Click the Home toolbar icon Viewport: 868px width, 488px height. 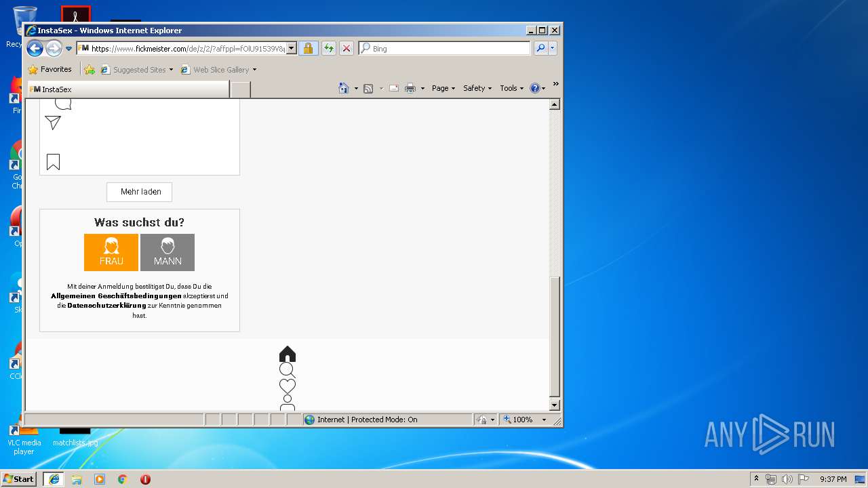point(344,88)
